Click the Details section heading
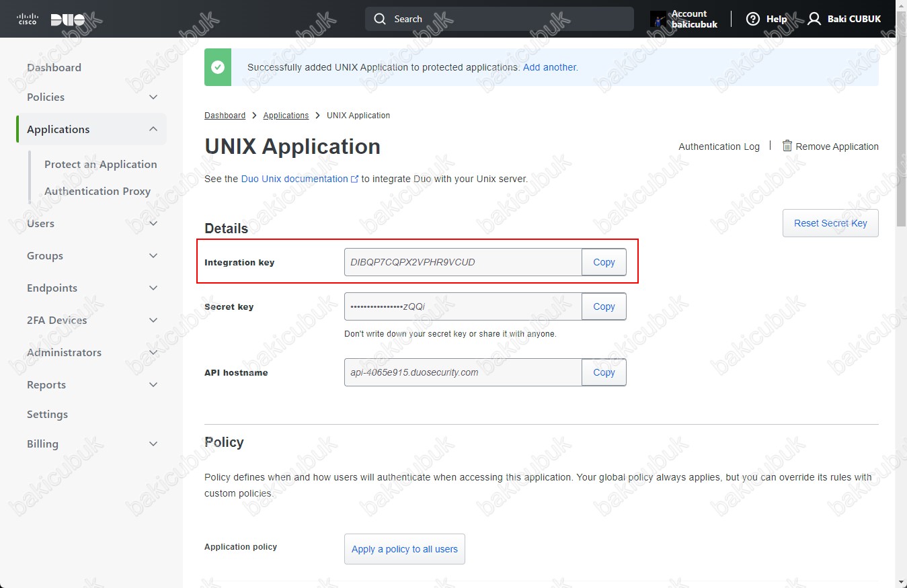The height and width of the screenshot is (588, 907). pos(226,228)
